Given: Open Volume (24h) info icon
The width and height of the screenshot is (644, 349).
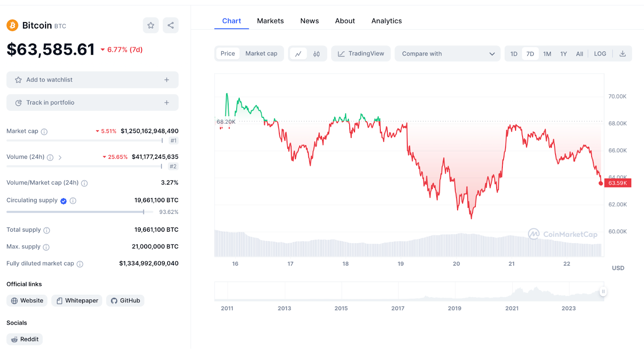Looking at the screenshot, I should pos(50,157).
